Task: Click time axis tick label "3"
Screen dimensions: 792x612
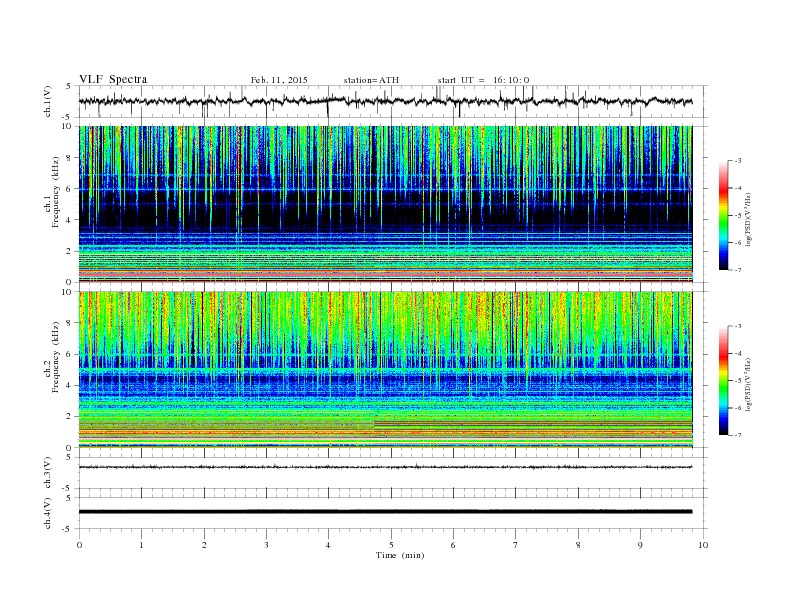Action: pyautogui.click(x=266, y=545)
